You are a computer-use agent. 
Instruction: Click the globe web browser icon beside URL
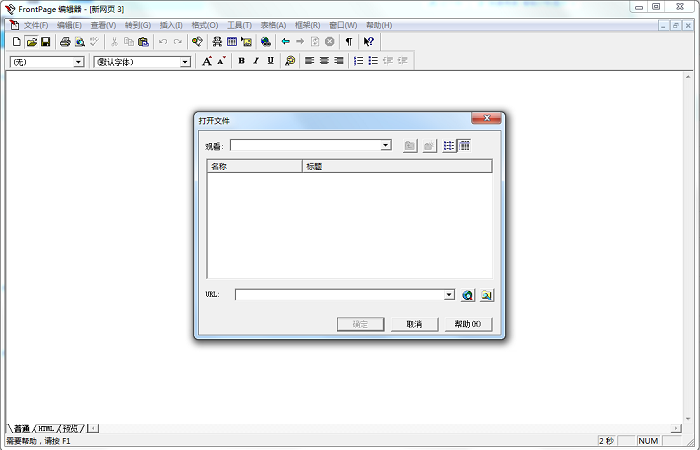tap(467, 295)
